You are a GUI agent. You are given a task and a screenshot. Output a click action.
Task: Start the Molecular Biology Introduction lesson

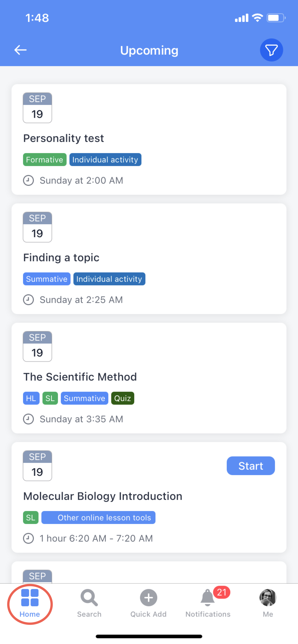click(x=251, y=466)
